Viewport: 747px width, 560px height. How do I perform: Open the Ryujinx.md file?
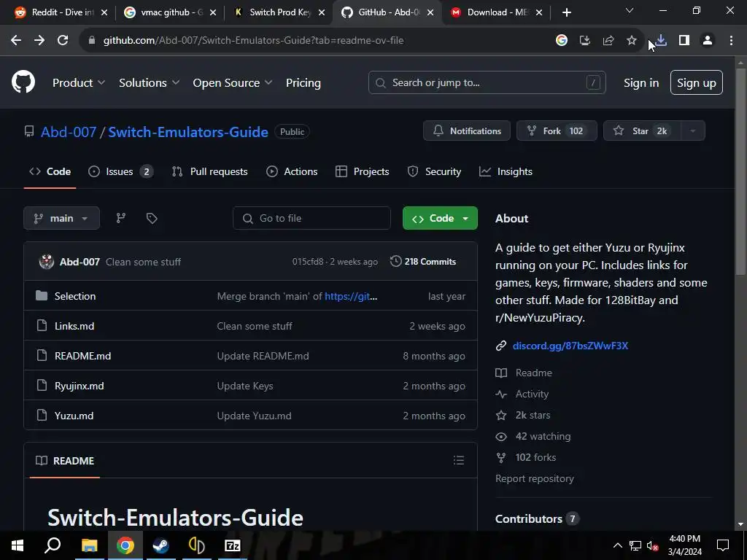[79, 386]
